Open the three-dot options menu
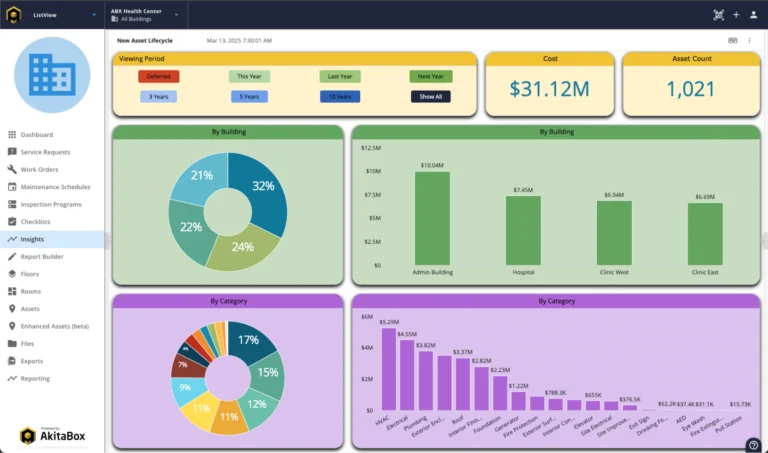This screenshot has width=768, height=453. (749, 41)
